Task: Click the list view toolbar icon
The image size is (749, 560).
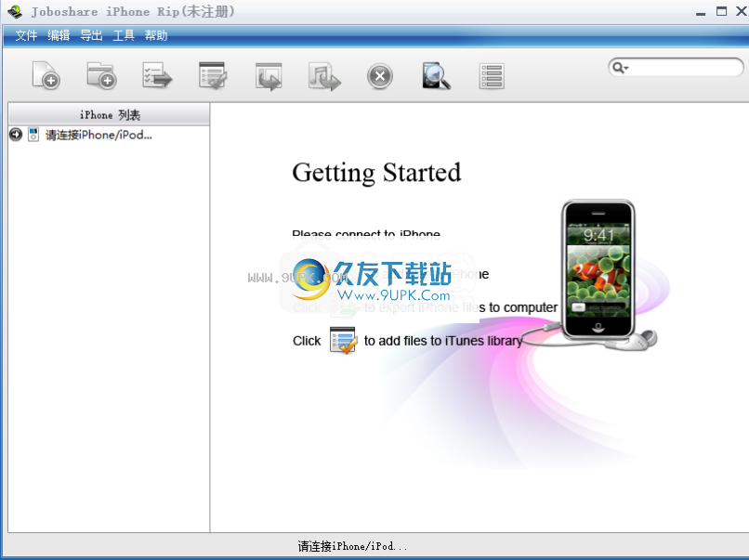Action: tap(492, 76)
